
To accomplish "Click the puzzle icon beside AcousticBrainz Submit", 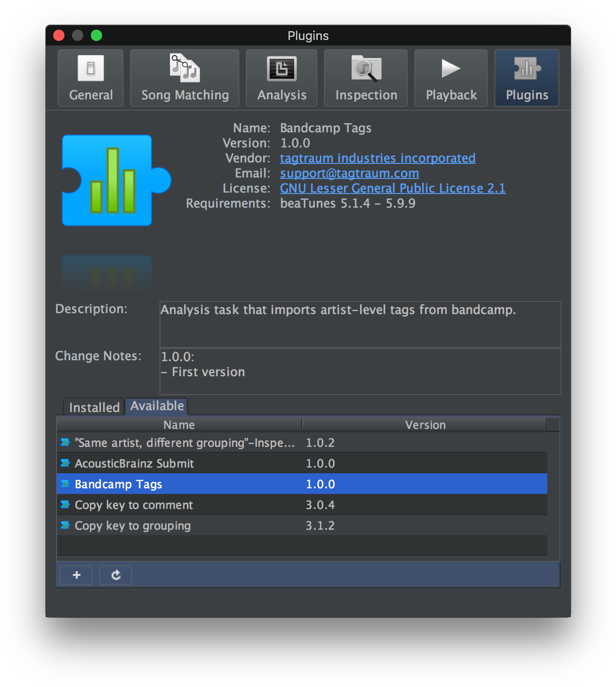I will tap(65, 463).
